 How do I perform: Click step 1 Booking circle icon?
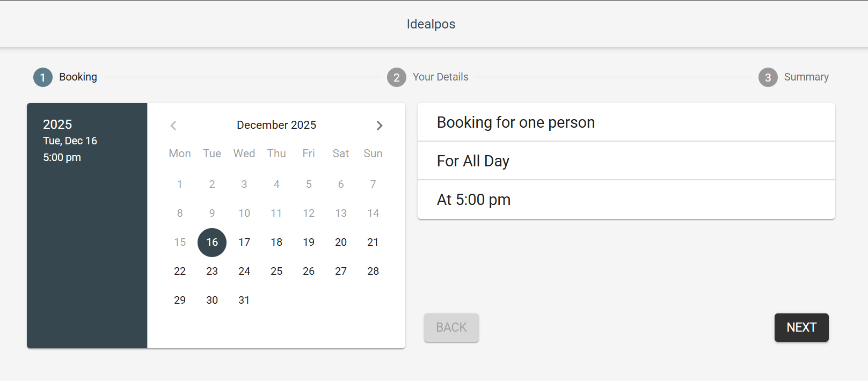(x=43, y=77)
